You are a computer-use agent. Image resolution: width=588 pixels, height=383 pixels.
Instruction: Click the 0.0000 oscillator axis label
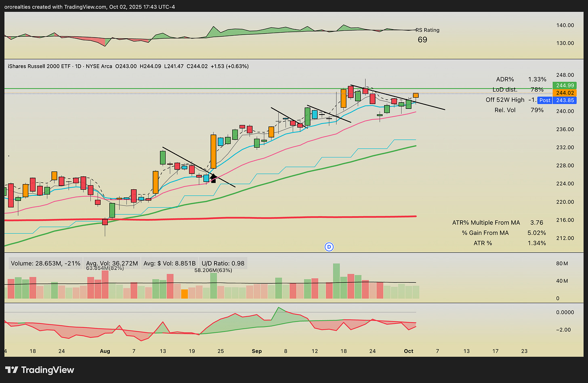click(x=565, y=312)
